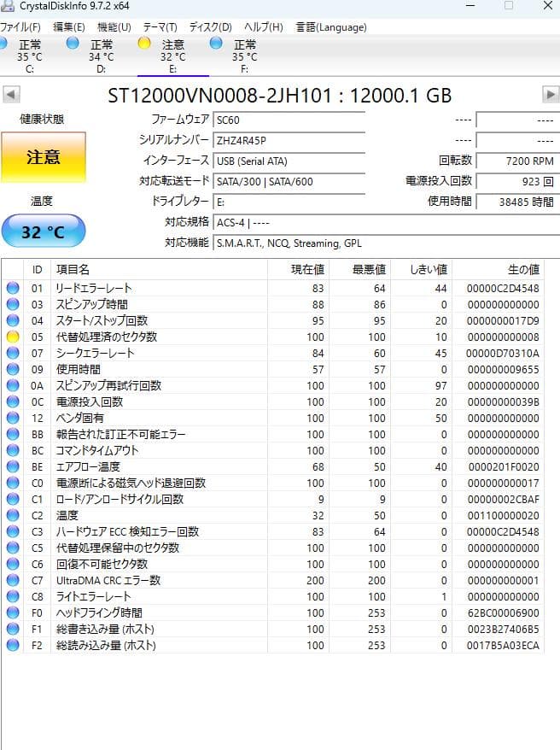Image resolution: width=560 pixels, height=750 pixels.
Task: Click the drive letter field E:
Action: (x=289, y=202)
